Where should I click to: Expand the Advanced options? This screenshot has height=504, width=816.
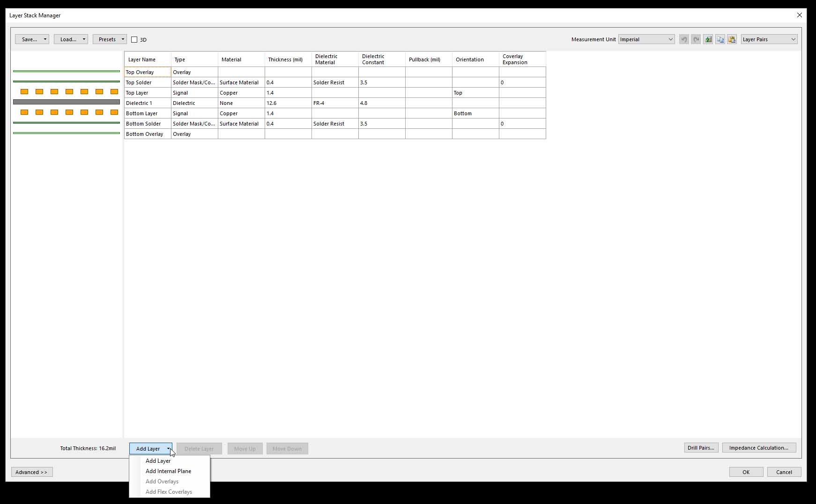[31, 472]
